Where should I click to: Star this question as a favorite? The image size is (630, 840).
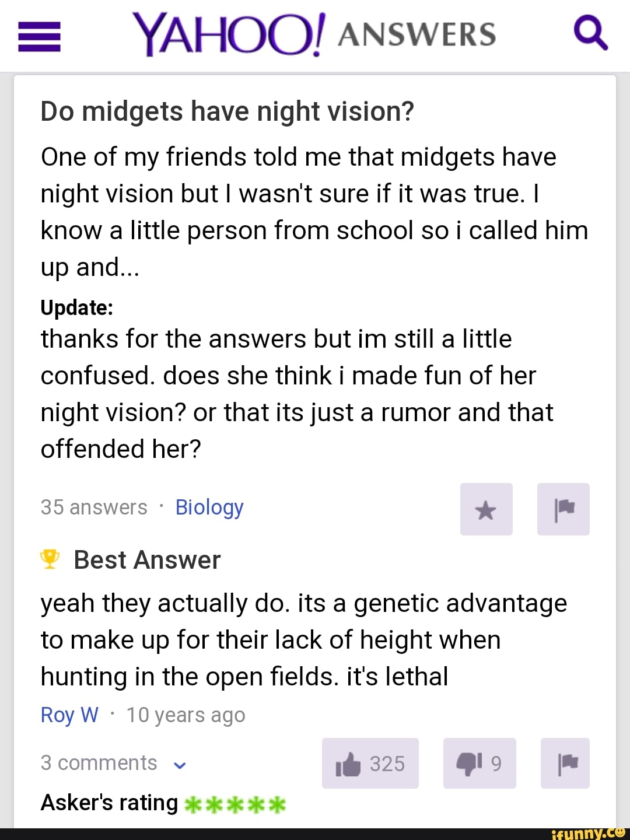[486, 509]
